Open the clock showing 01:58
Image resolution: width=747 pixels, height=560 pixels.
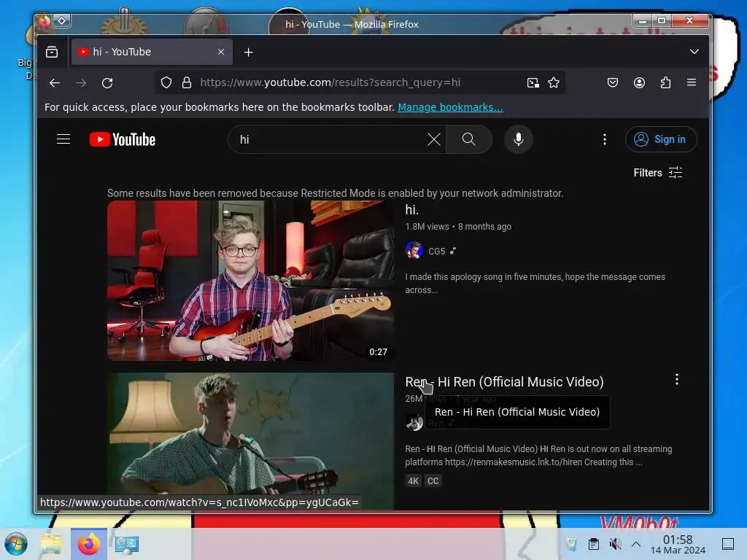click(x=678, y=544)
